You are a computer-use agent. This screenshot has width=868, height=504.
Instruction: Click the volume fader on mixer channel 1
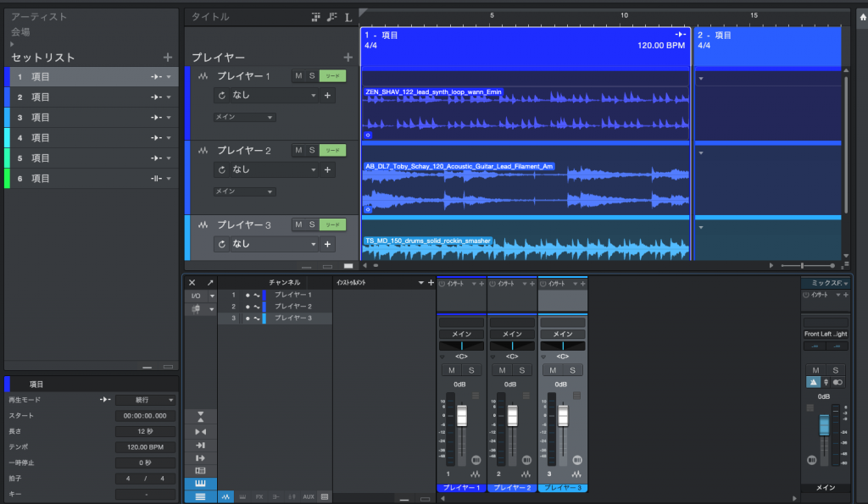[462, 415]
